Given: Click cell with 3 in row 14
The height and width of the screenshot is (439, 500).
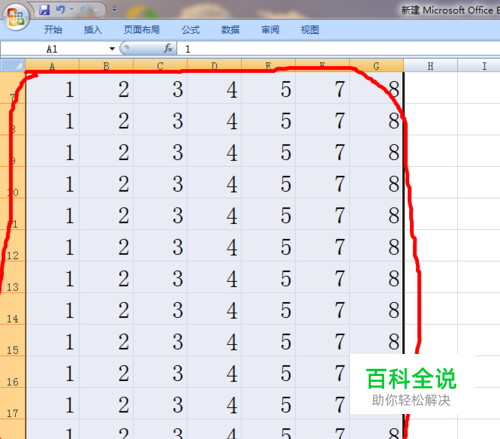Looking at the screenshot, I should tap(161, 309).
